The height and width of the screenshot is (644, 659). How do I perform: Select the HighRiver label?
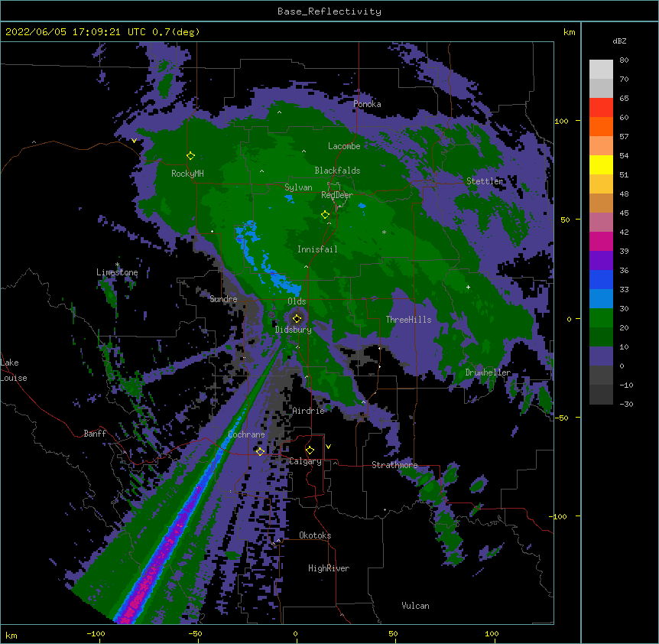(x=329, y=568)
